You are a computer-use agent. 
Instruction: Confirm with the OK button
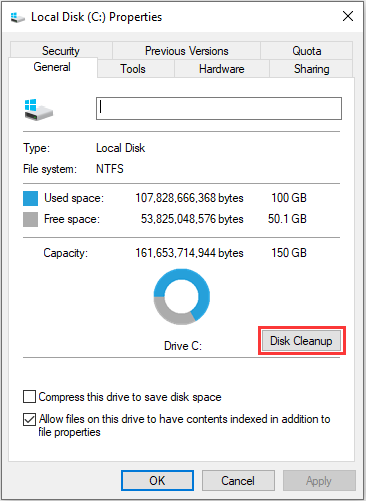coord(157,480)
